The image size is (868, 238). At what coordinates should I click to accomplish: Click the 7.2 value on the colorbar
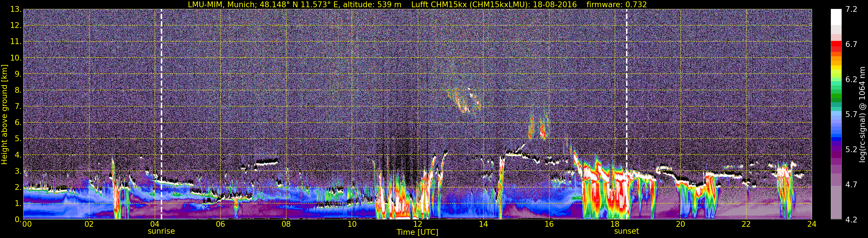point(851,9)
